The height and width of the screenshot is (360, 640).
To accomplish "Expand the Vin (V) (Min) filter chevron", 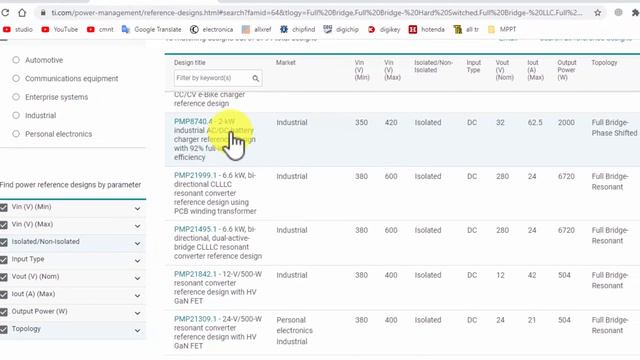I will pos(137,209).
